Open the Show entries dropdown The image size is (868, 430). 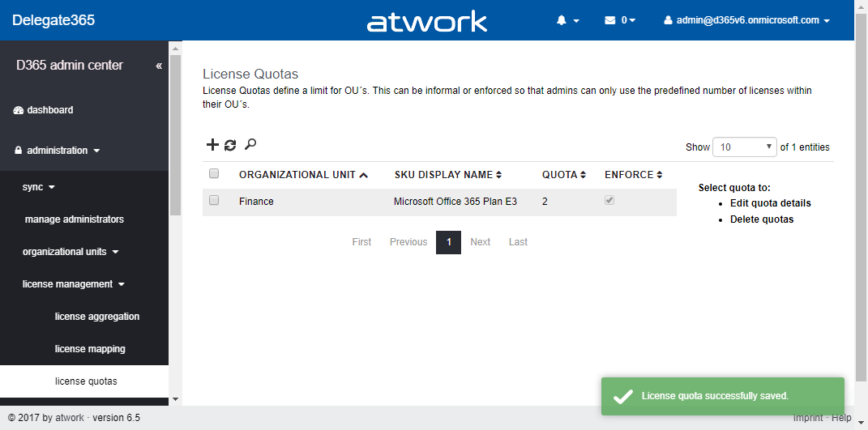pyautogui.click(x=744, y=147)
